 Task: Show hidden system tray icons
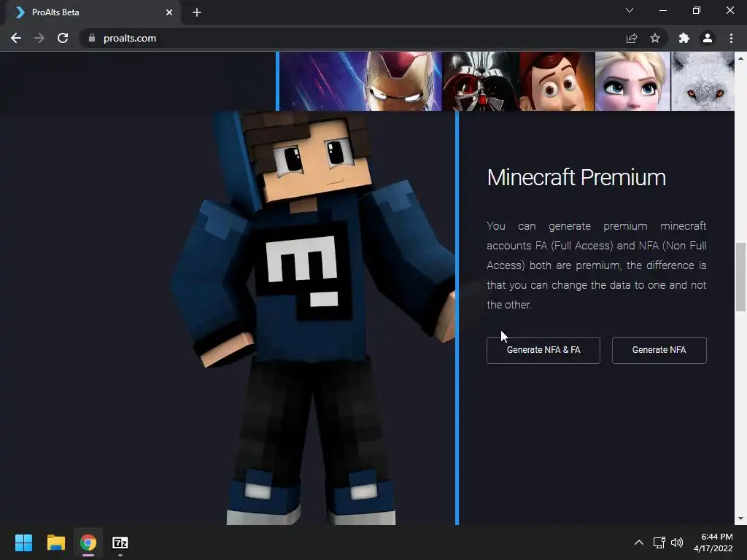point(639,542)
